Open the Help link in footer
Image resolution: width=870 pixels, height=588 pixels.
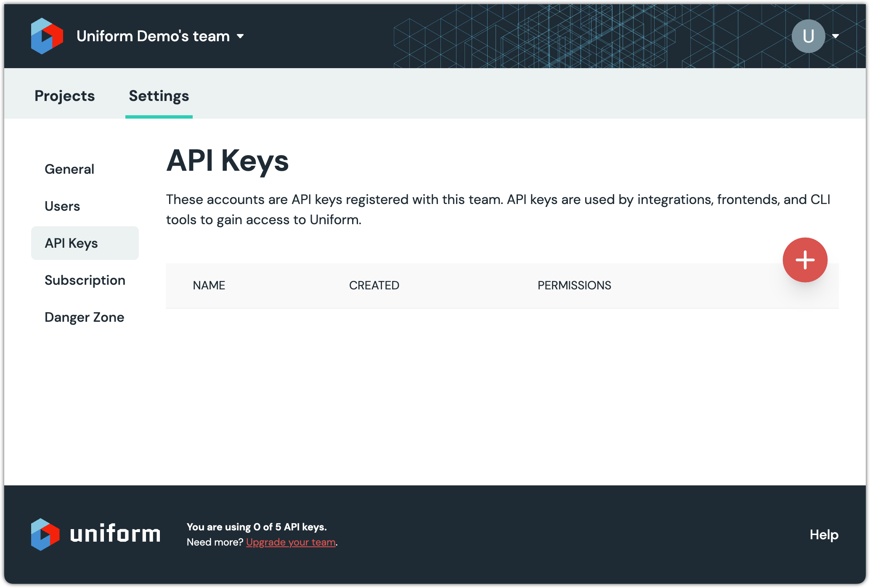(824, 535)
